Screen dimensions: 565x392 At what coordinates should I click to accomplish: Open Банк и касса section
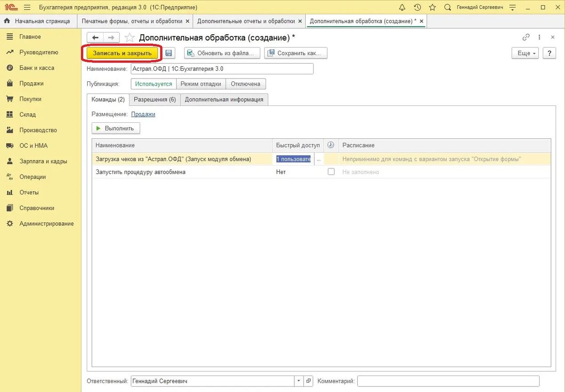[x=37, y=68]
